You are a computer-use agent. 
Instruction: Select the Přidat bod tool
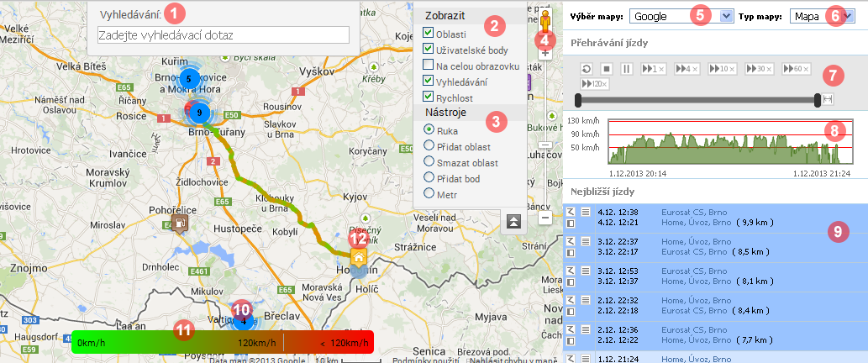point(429,177)
